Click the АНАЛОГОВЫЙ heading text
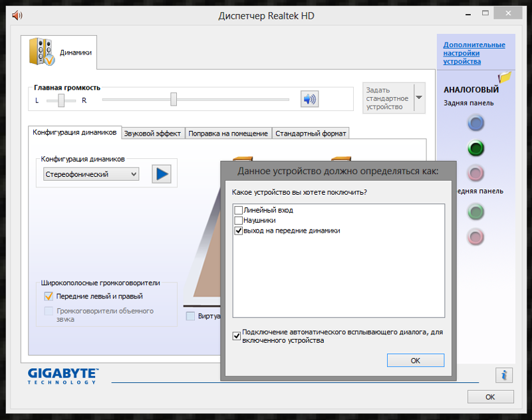 pos(471,90)
